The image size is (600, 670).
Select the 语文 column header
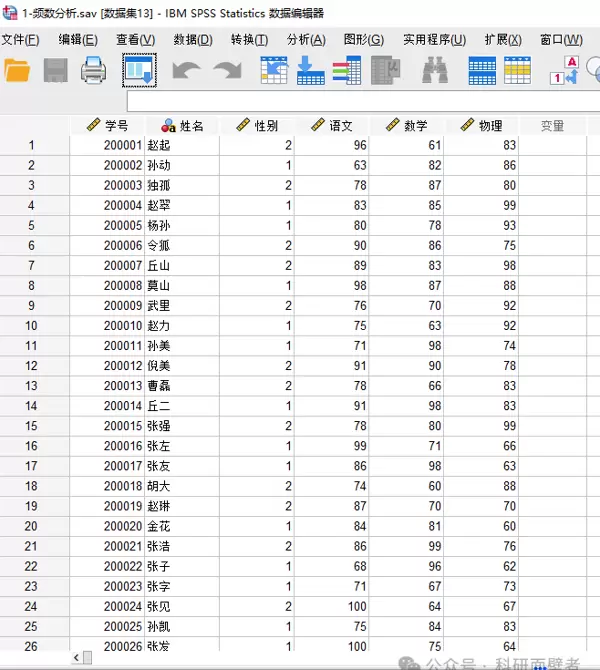[333, 126]
